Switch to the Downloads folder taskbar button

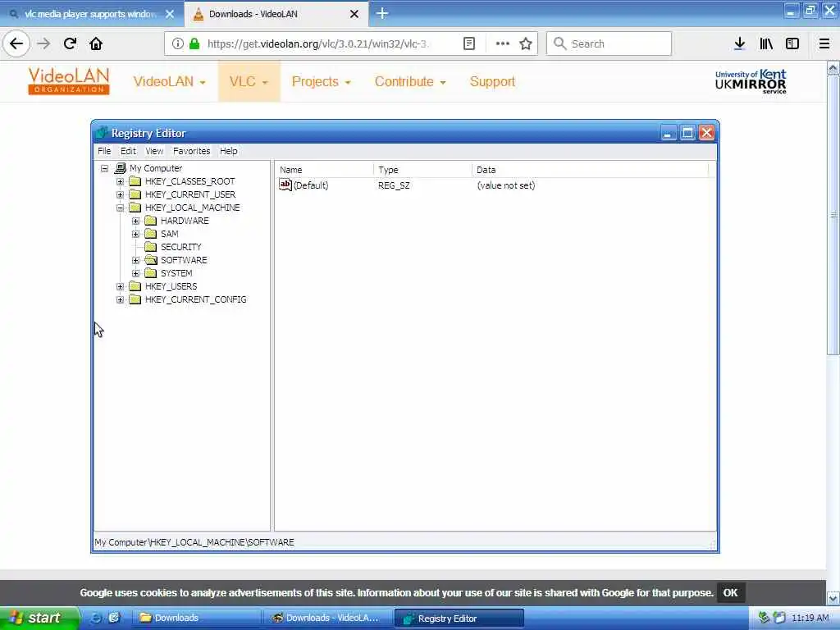(197, 618)
